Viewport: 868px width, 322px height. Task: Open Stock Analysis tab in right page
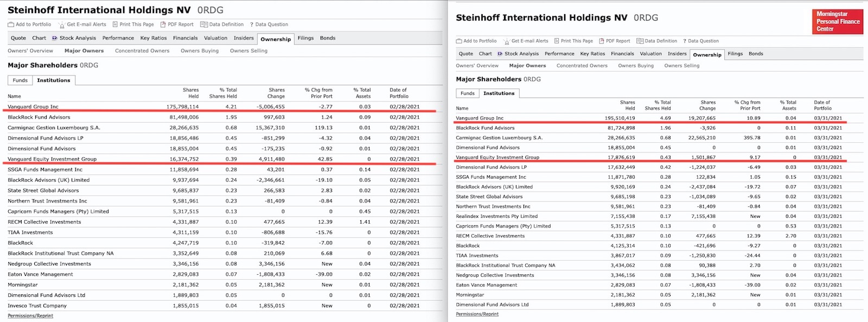tap(521, 54)
